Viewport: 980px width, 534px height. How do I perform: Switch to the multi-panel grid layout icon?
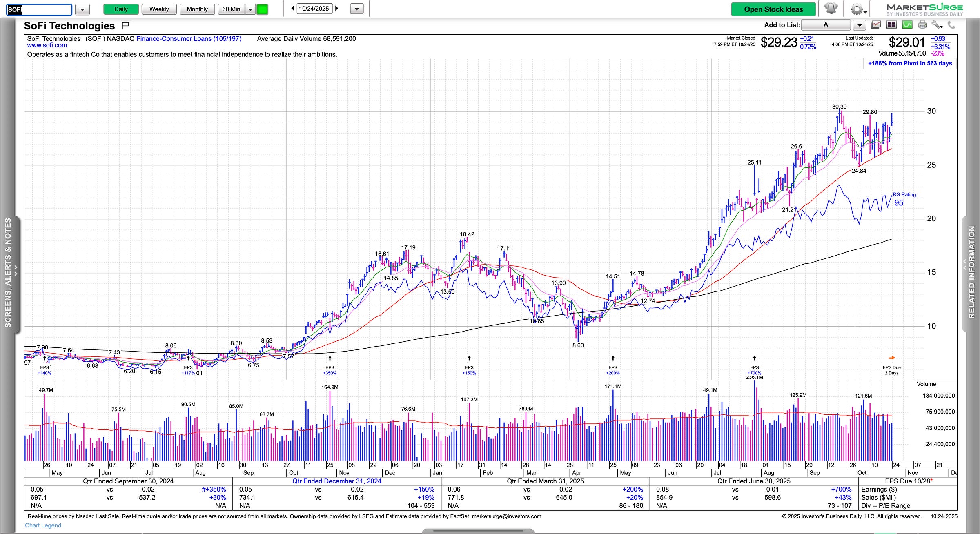pyautogui.click(x=891, y=25)
